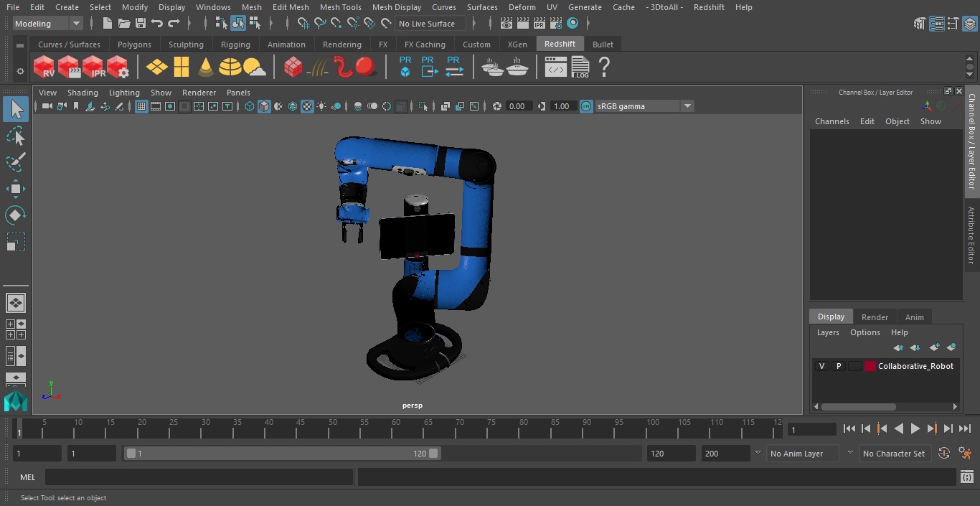Open the Mesh Tools menu
980x506 pixels.
[340, 7]
